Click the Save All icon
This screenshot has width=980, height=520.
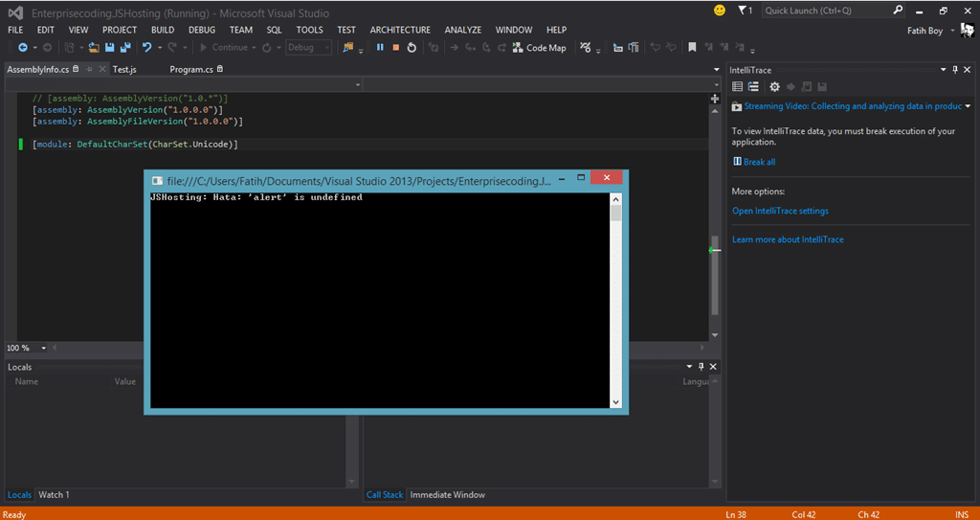tap(125, 48)
